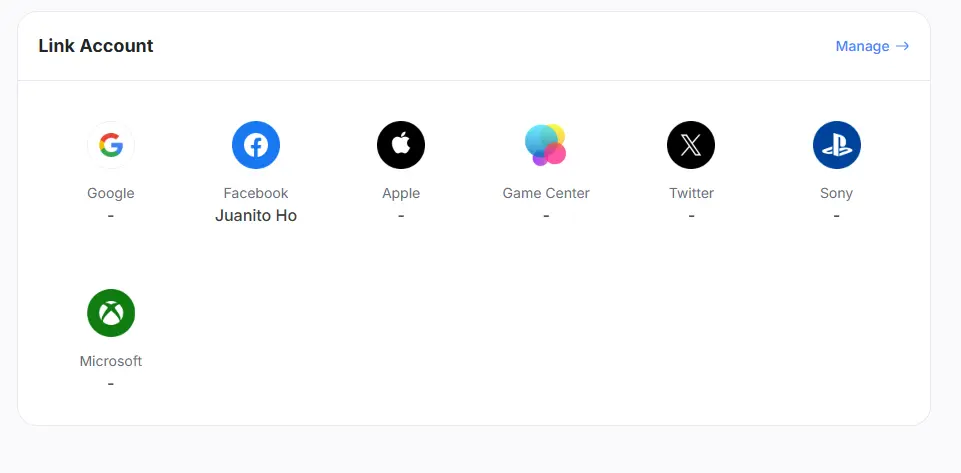
Task: Select the Twitter account label
Action: point(691,193)
